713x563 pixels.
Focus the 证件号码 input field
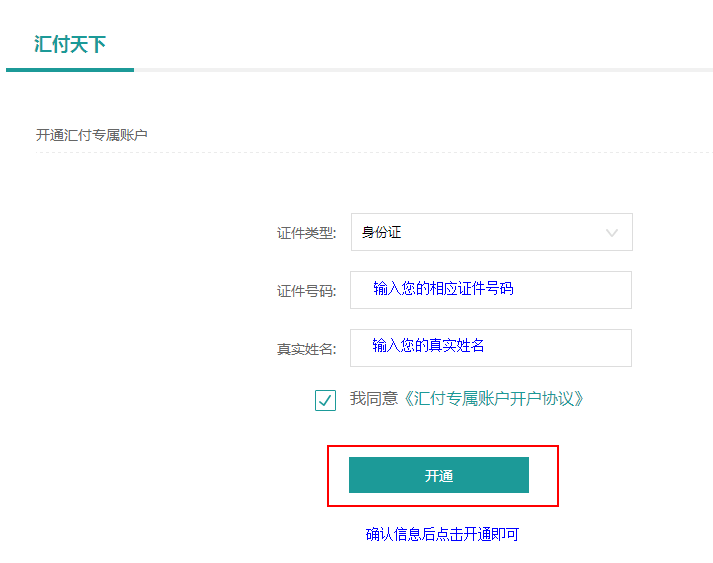491,290
